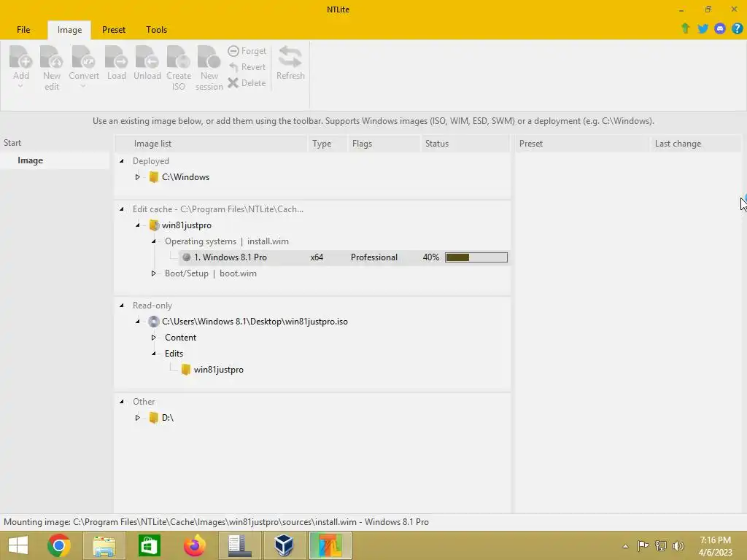This screenshot has height=560, width=747.
Task: Select Image in the Start sidebar
Action: 55,160
